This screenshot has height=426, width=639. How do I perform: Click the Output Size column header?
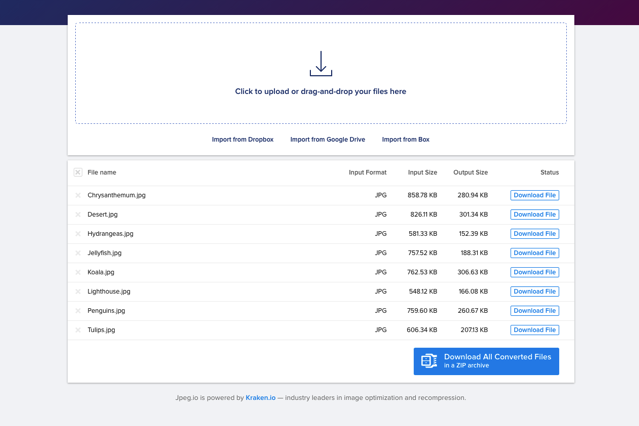(470, 172)
